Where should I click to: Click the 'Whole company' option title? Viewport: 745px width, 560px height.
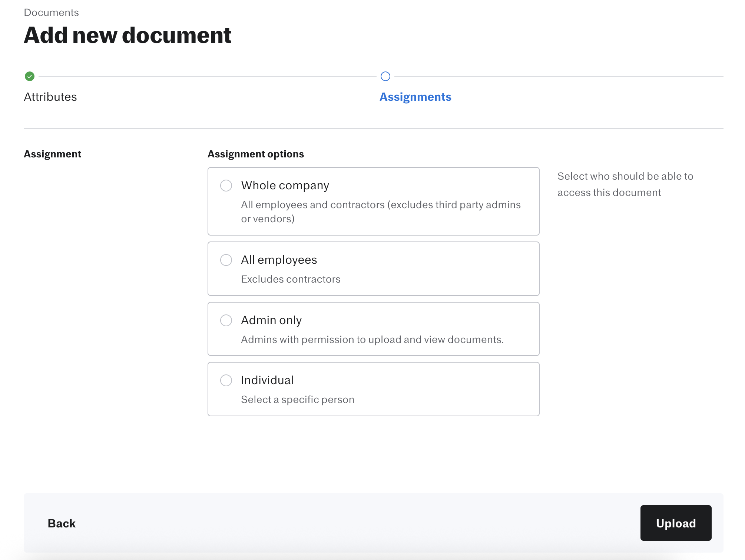[x=285, y=186]
